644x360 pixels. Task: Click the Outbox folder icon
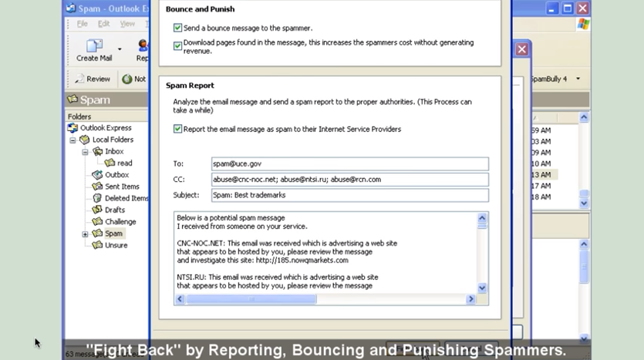coord(97,175)
